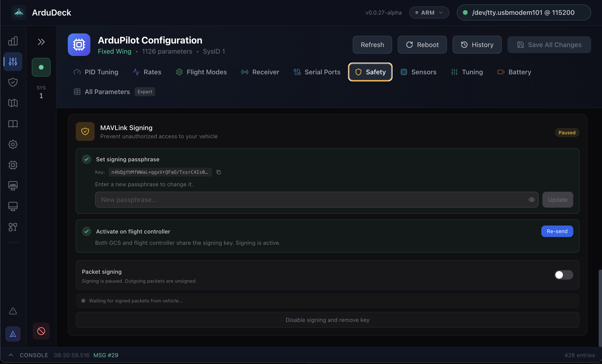Switch to the Rates tab
The height and width of the screenshot is (364, 602).
click(x=147, y=72)
